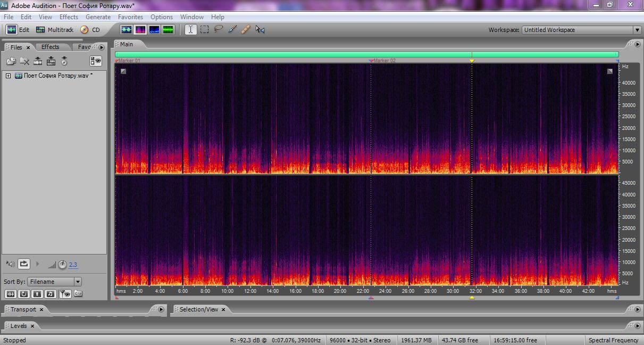Select the Effects Paintbrush tool
Screen dimensions: 644x345
tap(232, 30)
